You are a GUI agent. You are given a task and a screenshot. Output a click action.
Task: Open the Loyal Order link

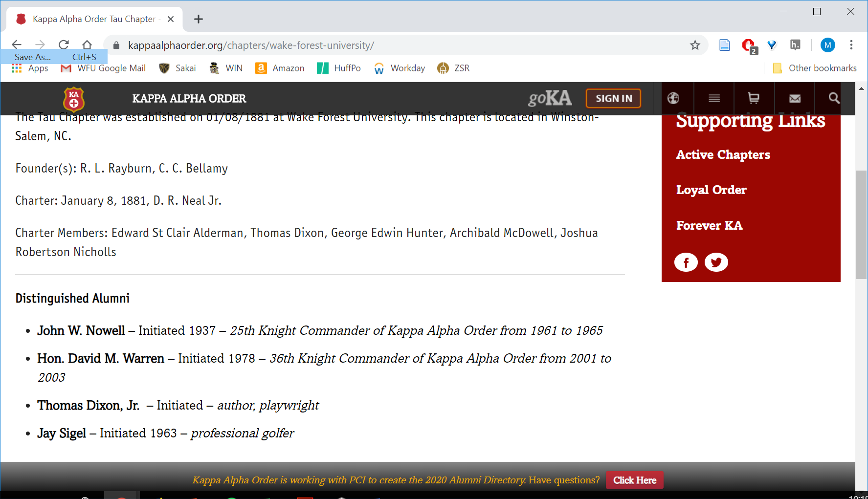[x=711, y=190]
